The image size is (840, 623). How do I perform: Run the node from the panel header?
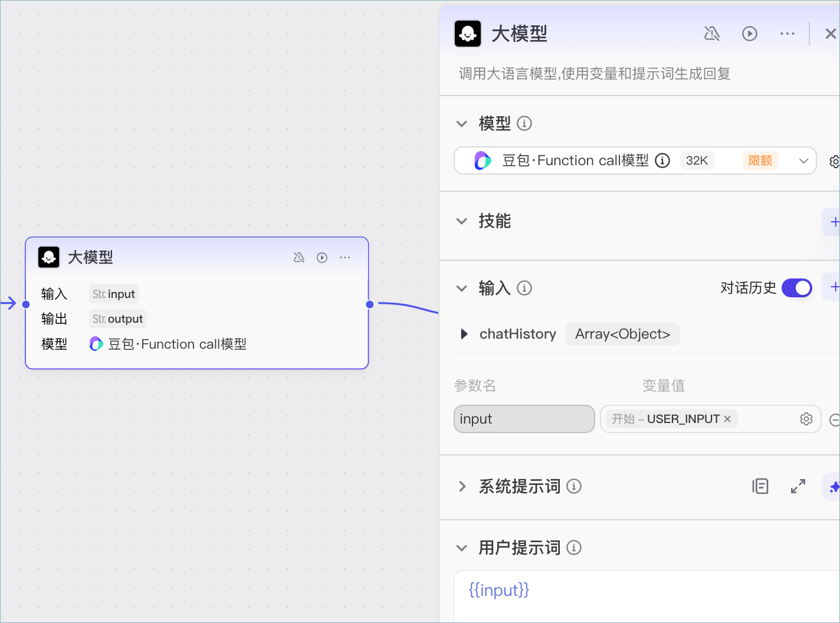[749, 34]
